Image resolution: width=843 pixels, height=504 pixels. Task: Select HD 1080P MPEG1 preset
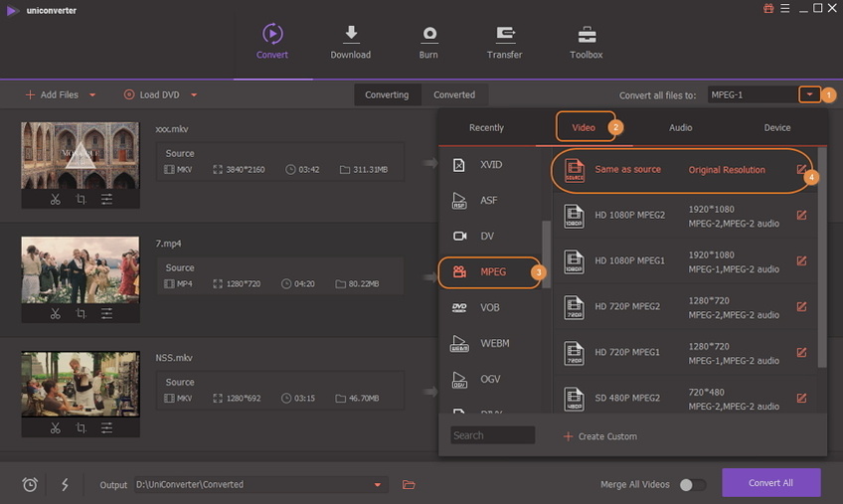pyautogui.click(x=685, y=261)
